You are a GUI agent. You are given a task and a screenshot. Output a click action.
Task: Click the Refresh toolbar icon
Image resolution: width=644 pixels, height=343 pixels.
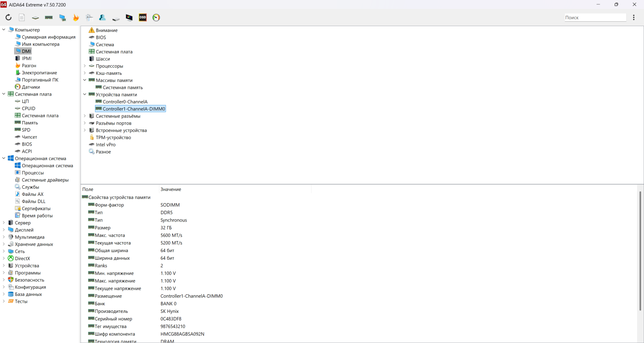tap(8, 17)
